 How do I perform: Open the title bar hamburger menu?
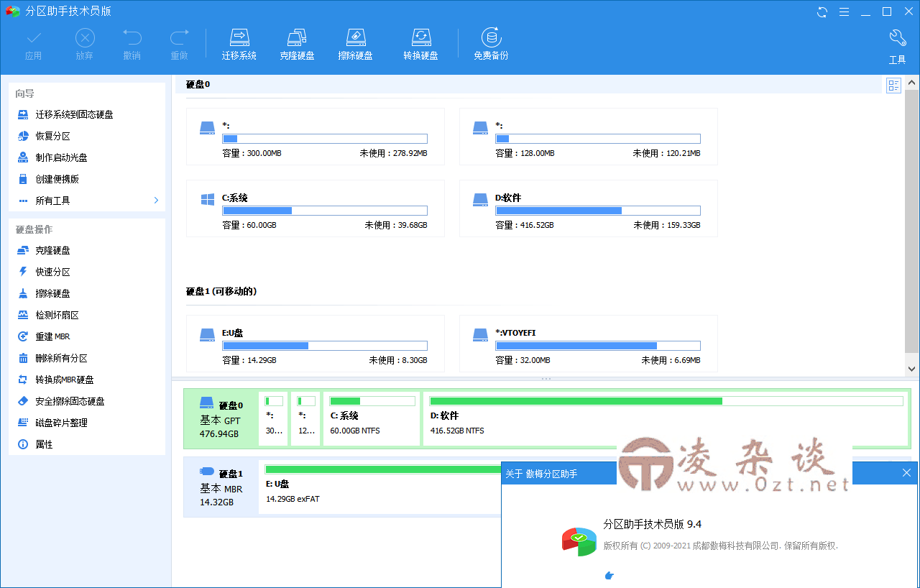844,12
